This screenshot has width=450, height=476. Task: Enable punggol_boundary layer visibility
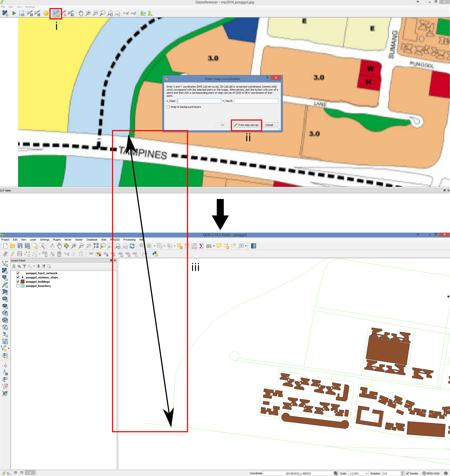pyautogui.click(x=18, y=286)
